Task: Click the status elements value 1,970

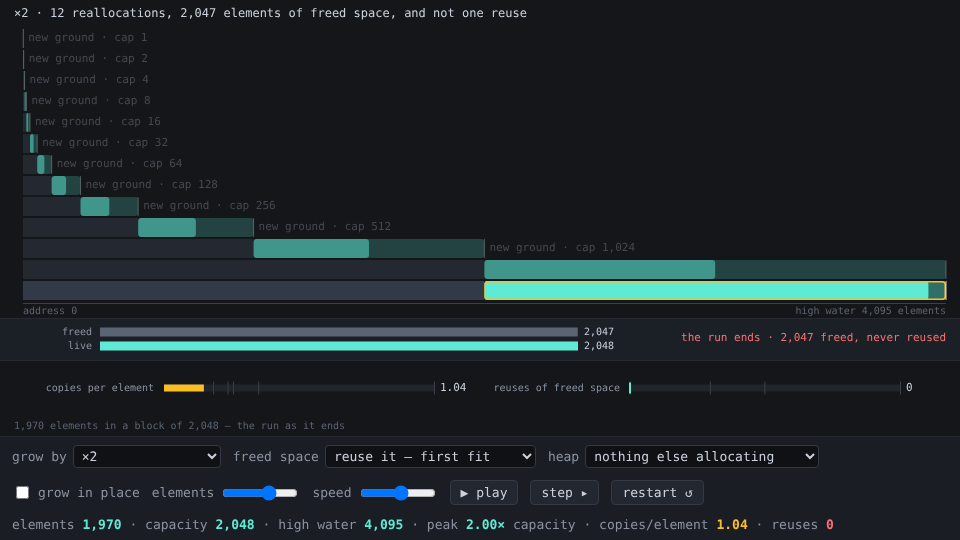Action: click(102, 525)
